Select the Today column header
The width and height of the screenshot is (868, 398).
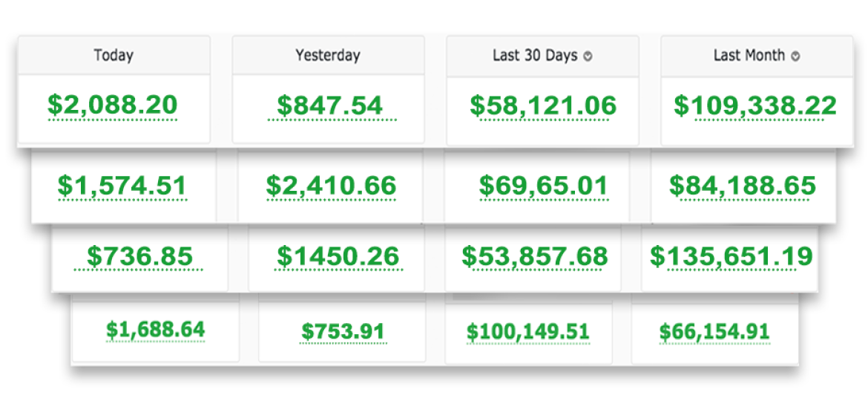(x=114, y=56)
